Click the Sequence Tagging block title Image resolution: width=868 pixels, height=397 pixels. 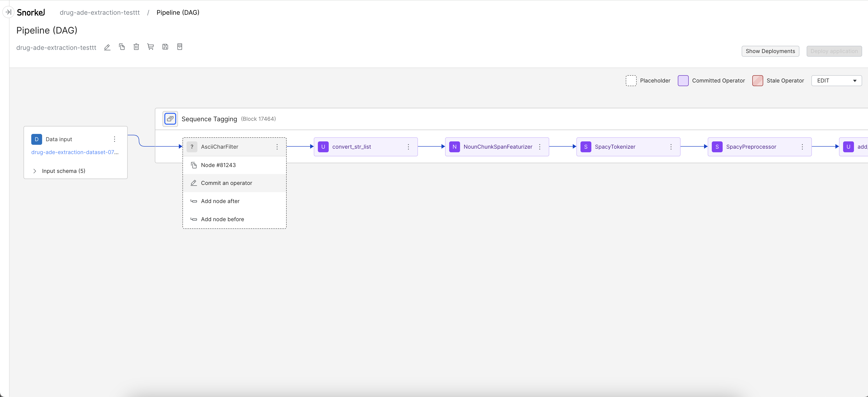click(209, 119)
